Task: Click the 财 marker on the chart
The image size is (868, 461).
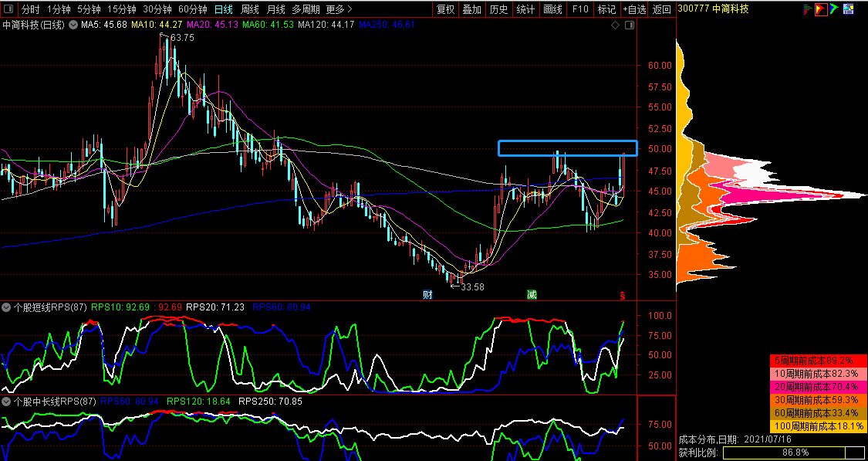Action: point(427,295)
